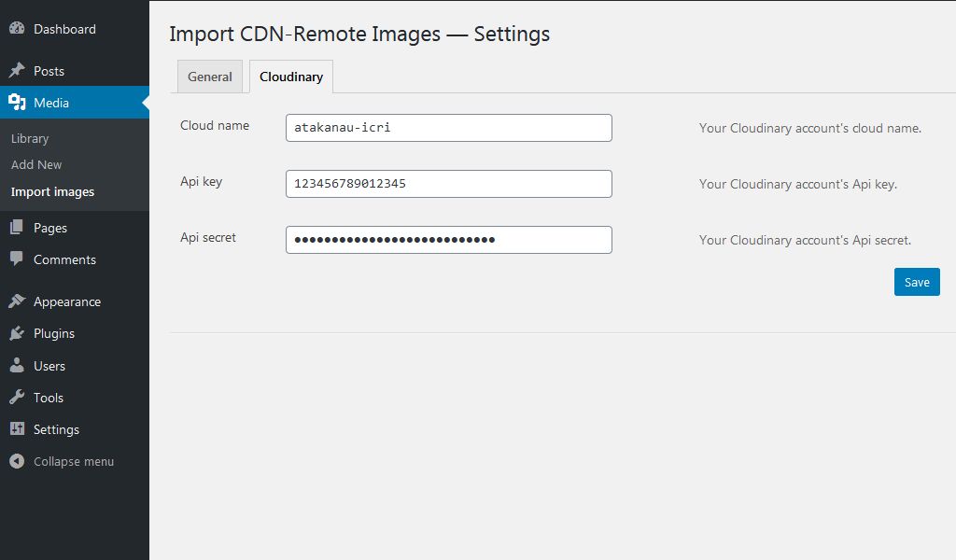Switch to the General tab
956x560 pixels.
tap(210, 77)
